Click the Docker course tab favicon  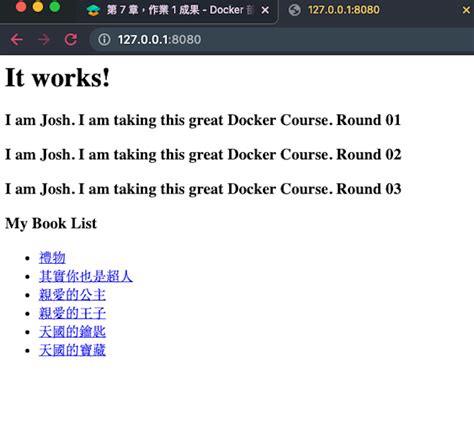93,10
